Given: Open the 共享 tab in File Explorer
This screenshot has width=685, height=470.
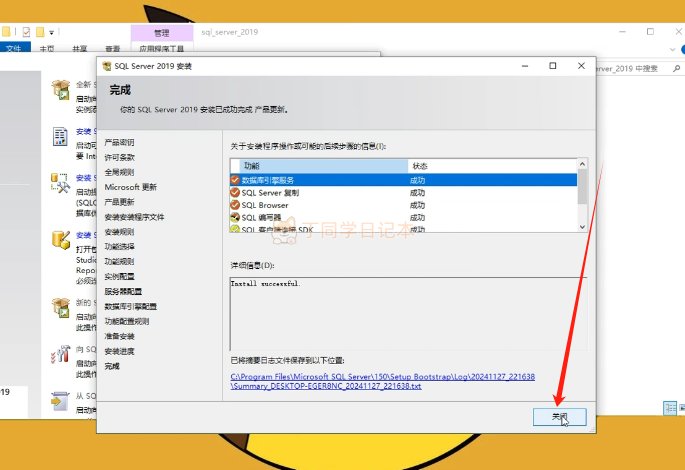Looking at the screenshot, I should pyautogui.click(x=80, y=48).
